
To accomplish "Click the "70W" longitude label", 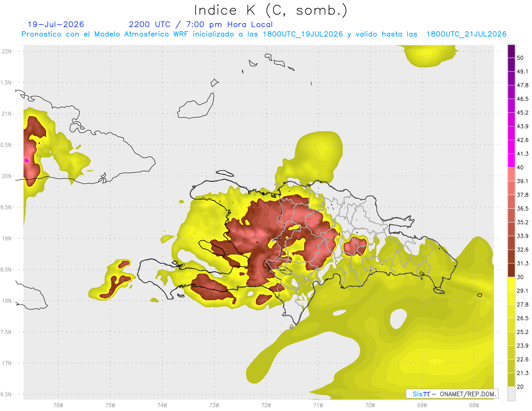I will click(370, 405).
